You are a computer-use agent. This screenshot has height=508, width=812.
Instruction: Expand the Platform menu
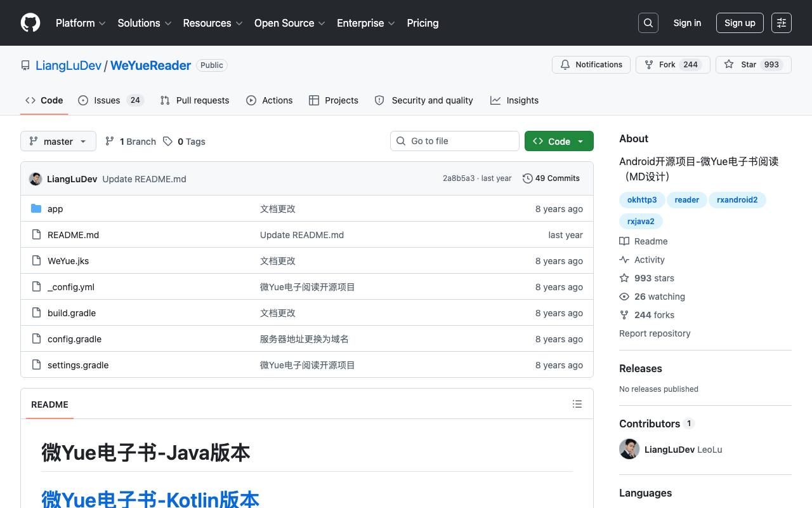click(81, 23)
